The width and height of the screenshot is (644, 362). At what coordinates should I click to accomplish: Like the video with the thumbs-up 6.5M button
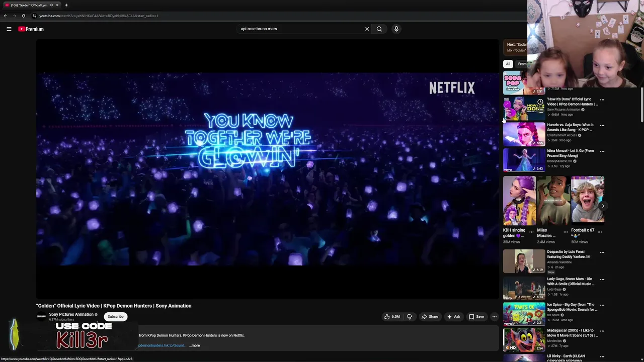tap(392, 317)
